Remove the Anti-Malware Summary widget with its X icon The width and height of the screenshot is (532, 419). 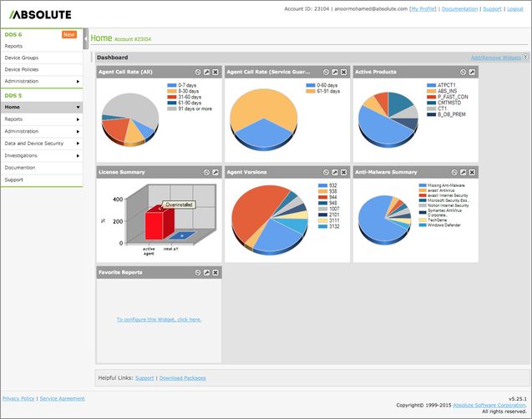[472, 173]
